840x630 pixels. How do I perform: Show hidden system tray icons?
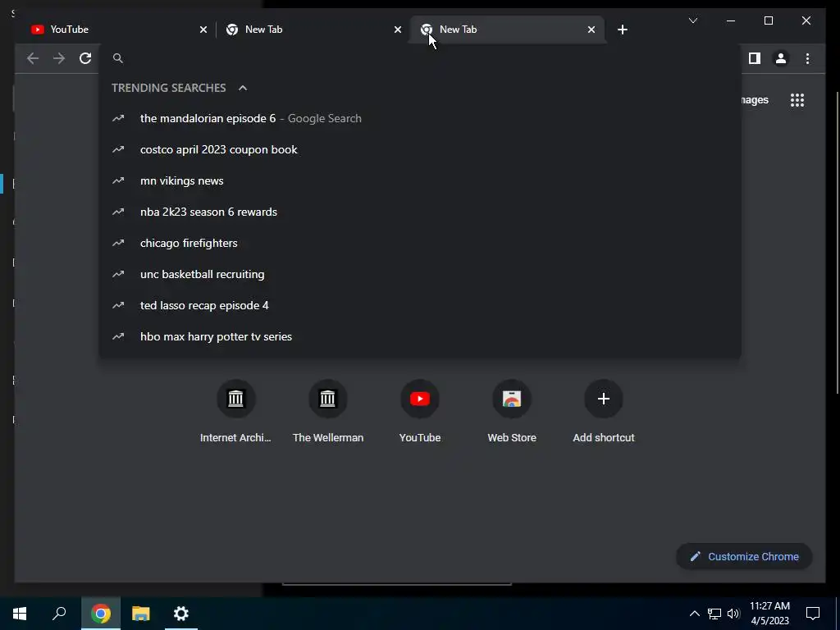click(694, 614)
